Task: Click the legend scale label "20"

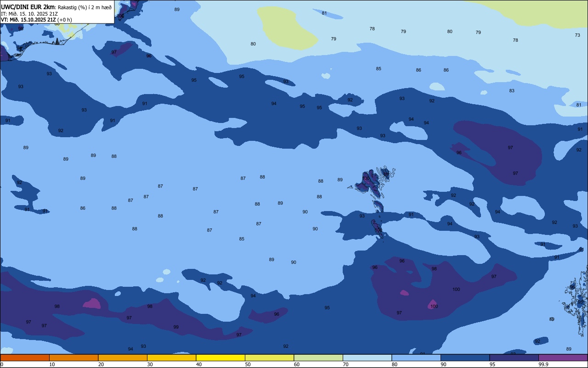Action: [101, 364]
